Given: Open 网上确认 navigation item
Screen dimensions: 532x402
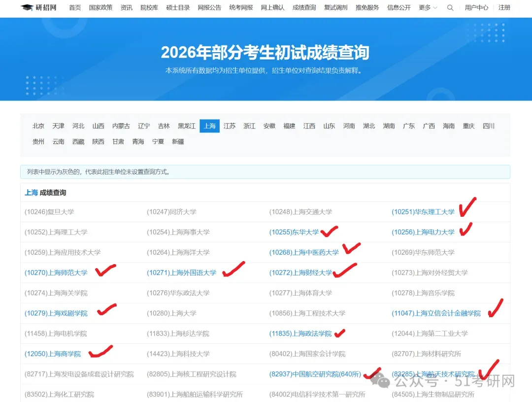Looking at the screenshot, I should pyautogui.click(x=272, y=7).
